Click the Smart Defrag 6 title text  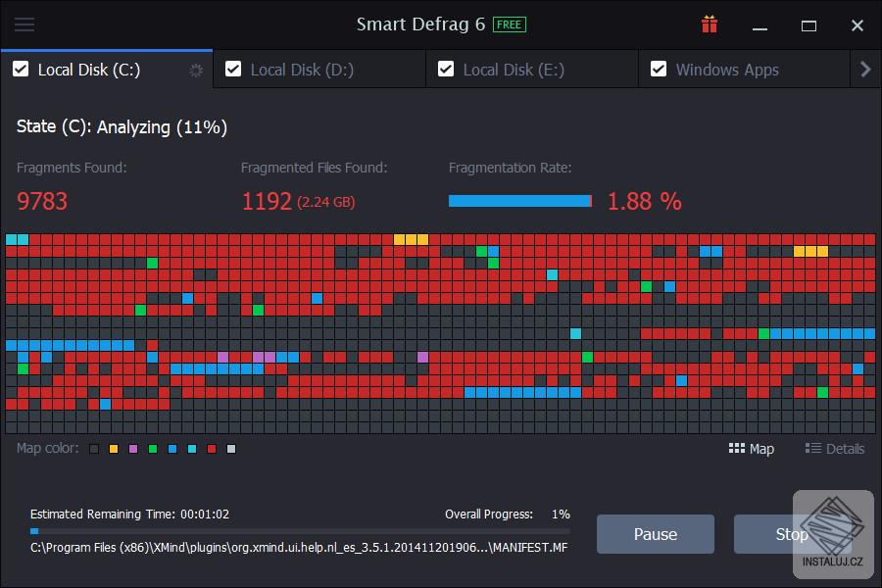click(x=420, y=24)
